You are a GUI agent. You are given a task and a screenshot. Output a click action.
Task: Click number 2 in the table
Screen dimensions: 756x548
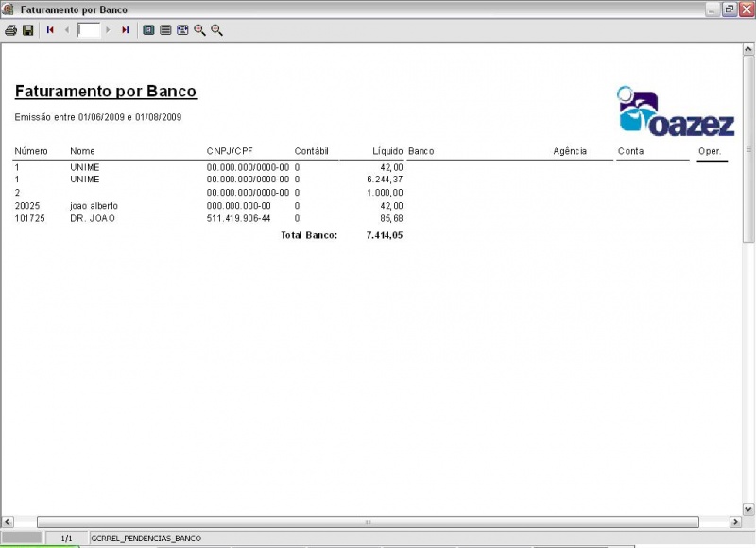click(17, 193)
